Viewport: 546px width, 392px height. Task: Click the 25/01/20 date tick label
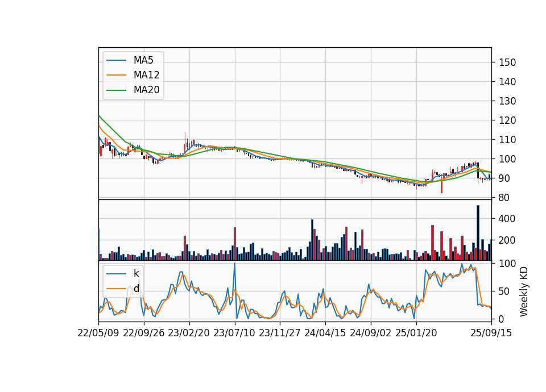pyautogui.click(x=416, y=333)
